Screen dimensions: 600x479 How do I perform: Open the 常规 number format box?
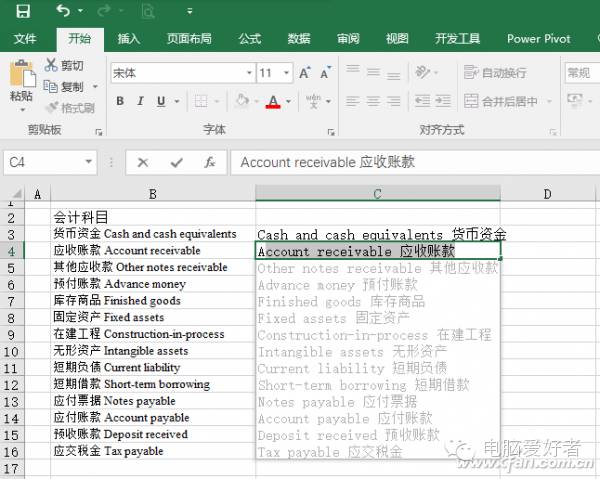[x=582, y=73]
